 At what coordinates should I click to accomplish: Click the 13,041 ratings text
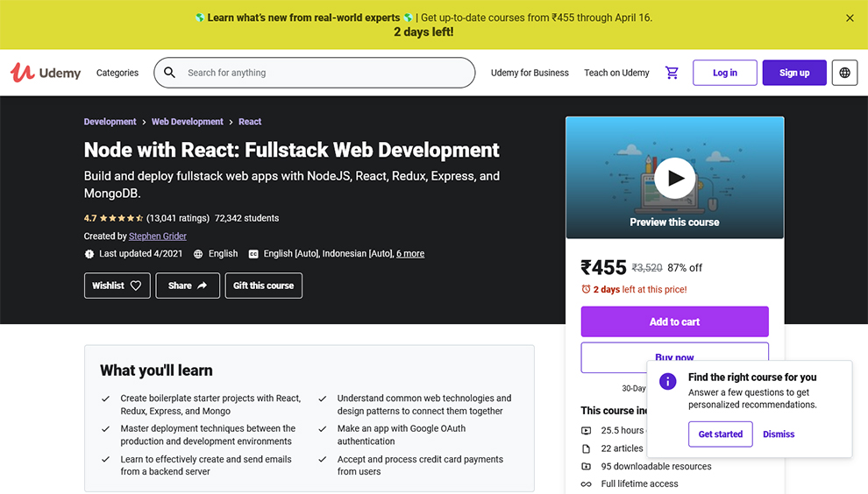click(x=178, y=218)
